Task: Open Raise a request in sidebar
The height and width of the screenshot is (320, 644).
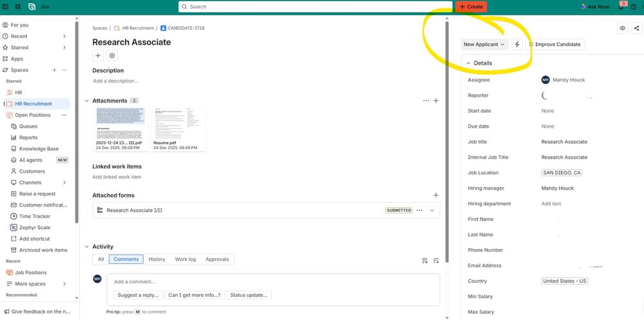Action: pyautogui.click(x=37, y=194)
